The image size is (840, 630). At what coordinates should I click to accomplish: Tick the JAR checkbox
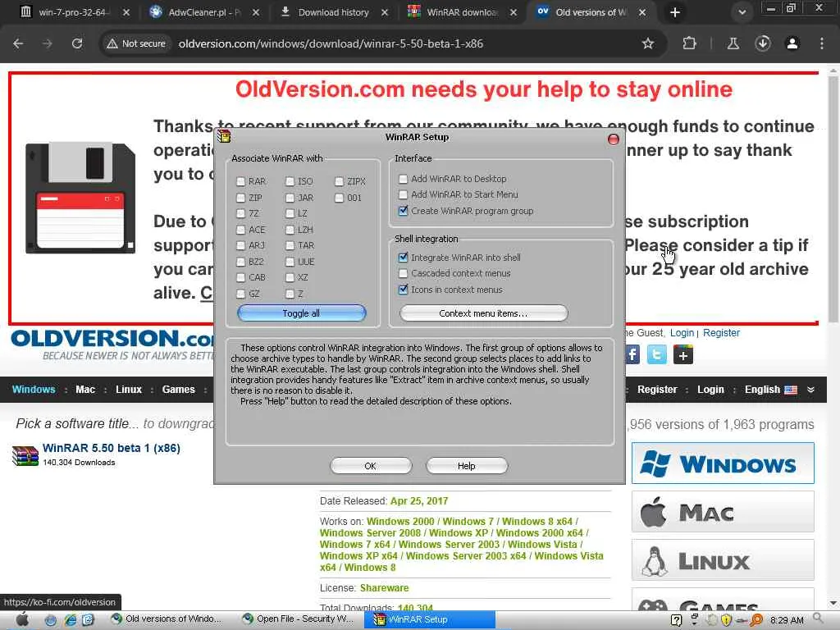290,198
